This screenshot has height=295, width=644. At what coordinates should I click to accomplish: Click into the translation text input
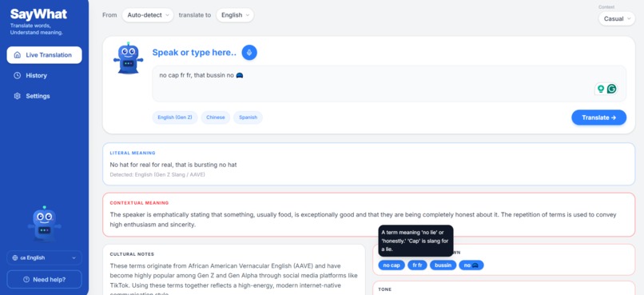pyautogui.click(x=389, y=83)
